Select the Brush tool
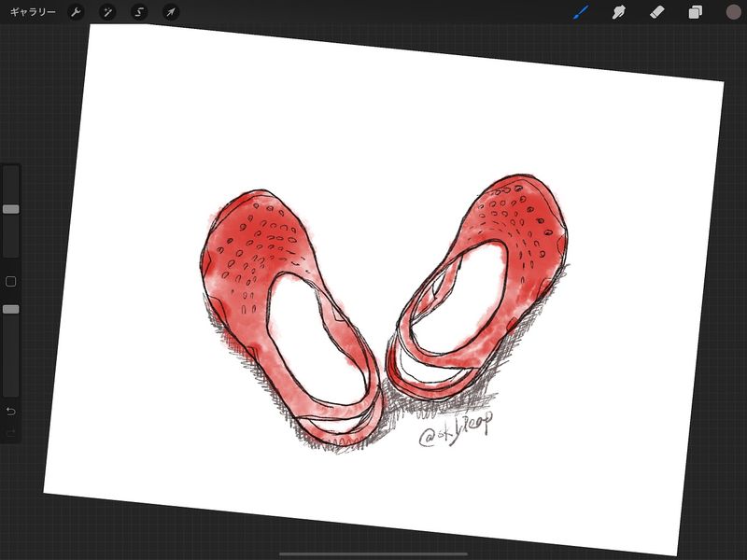Image resolution: width=747 pixels, height=560 pixels. [581, 12]
